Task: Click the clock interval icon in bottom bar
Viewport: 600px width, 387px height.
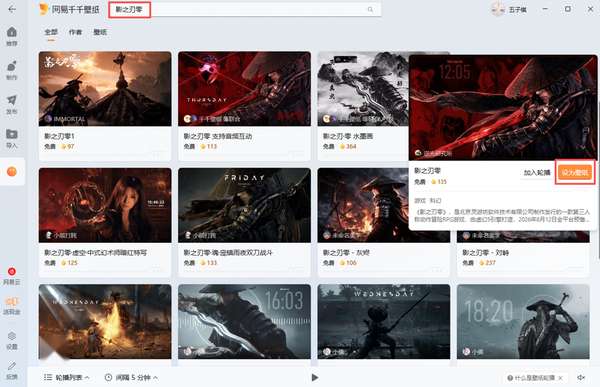Action: (108, 377)
